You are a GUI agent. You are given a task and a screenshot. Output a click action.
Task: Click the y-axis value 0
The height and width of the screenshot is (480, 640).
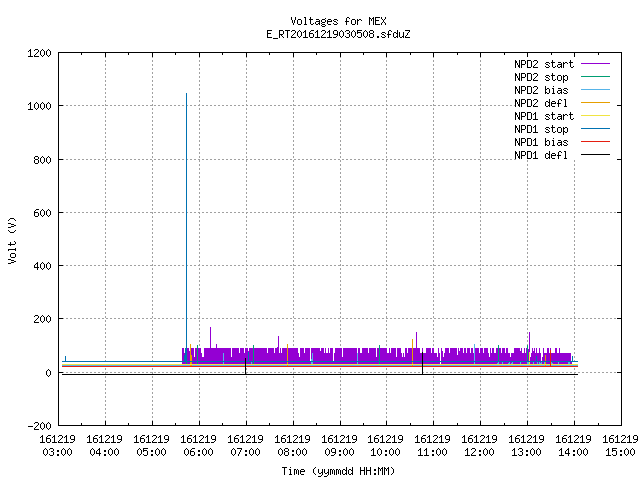click(x=48, y=373)
